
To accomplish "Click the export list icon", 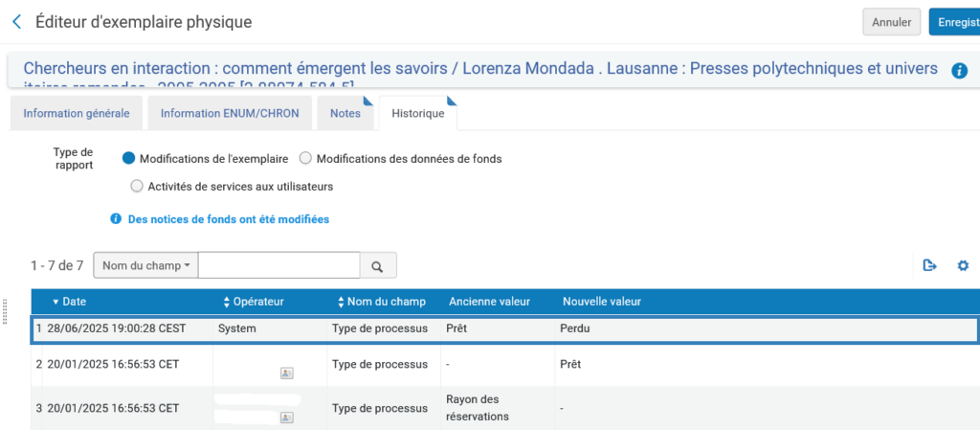I will (929, 265).
